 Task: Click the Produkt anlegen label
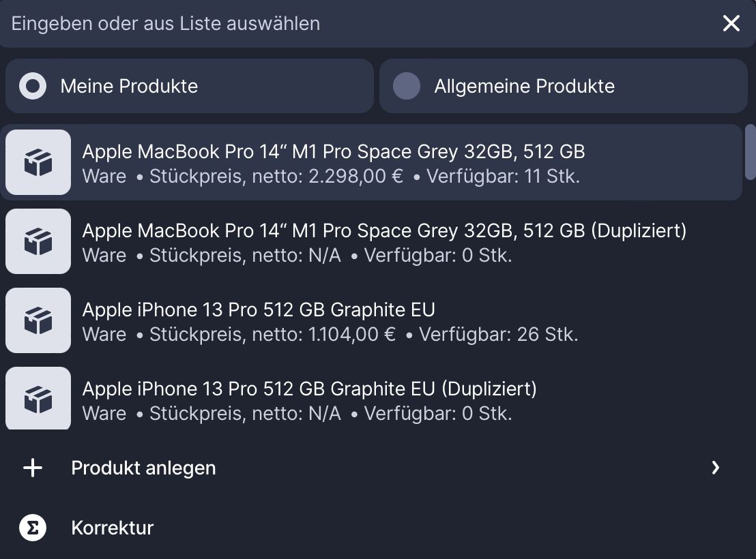tap(143, 468)
